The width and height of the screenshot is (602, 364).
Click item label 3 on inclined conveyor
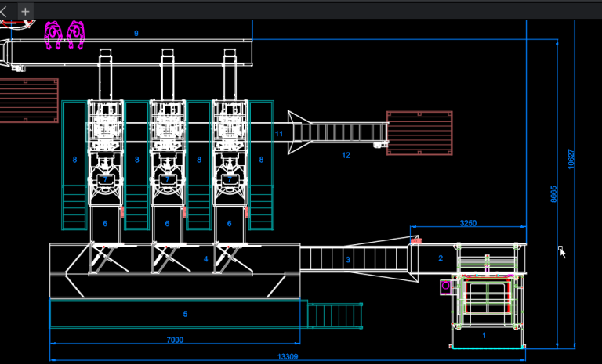tap(347, 259)
